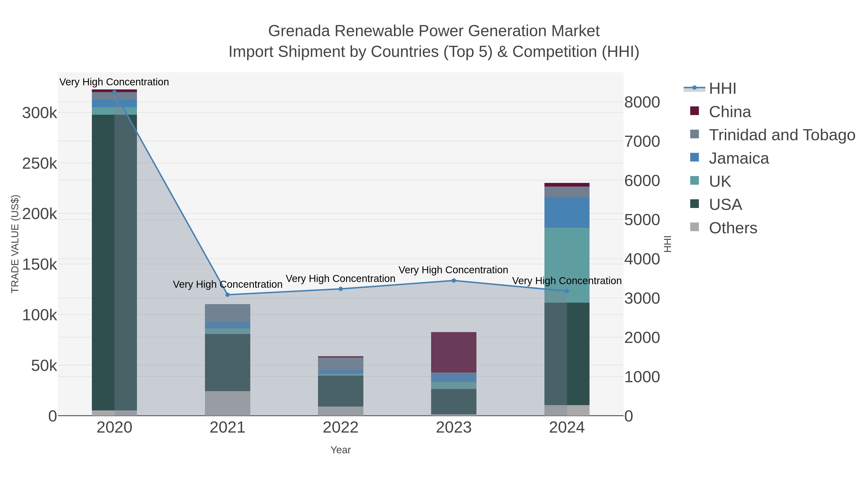Click the USA segment of 2021 bar
868x488 pixels.
click(x=227, y=362)
